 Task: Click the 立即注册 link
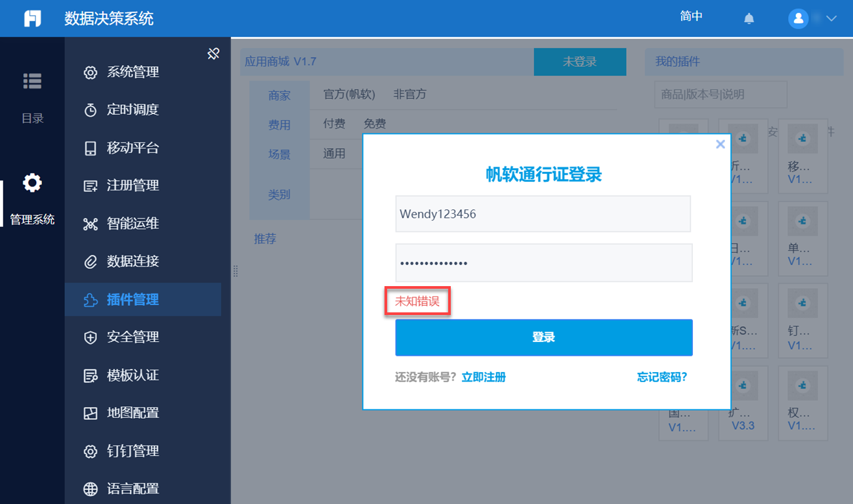[x=484, y=377]
